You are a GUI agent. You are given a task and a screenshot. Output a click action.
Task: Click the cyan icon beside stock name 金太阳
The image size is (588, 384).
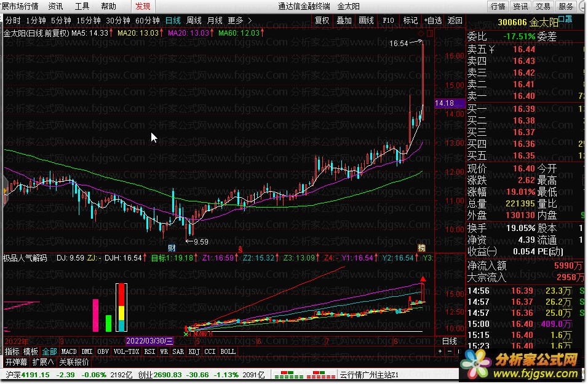565,18
